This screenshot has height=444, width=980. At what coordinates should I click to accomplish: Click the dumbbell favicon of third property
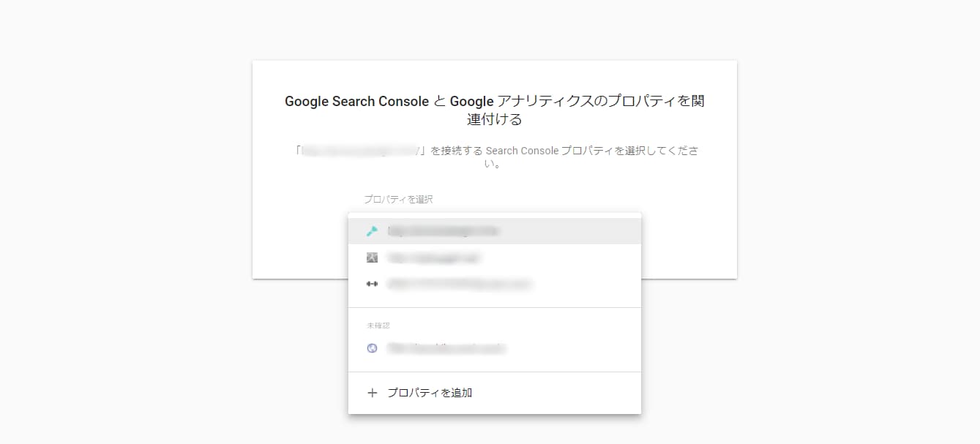click(372, 284)
